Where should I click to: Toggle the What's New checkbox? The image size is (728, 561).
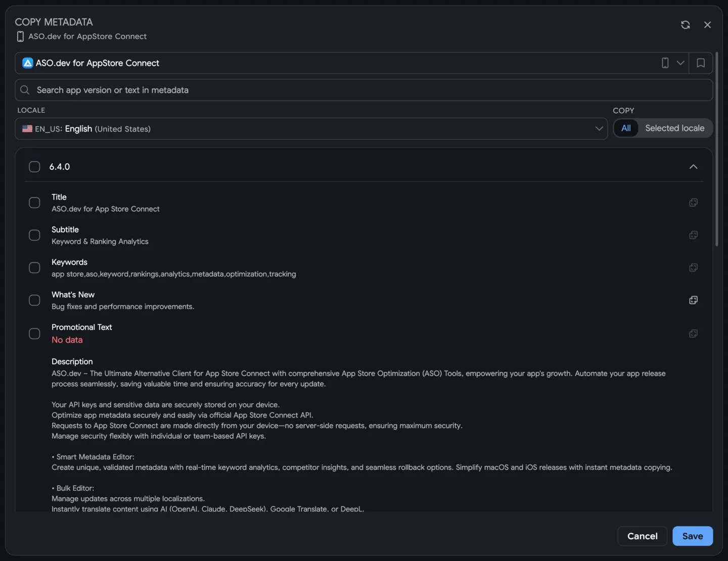34,300
